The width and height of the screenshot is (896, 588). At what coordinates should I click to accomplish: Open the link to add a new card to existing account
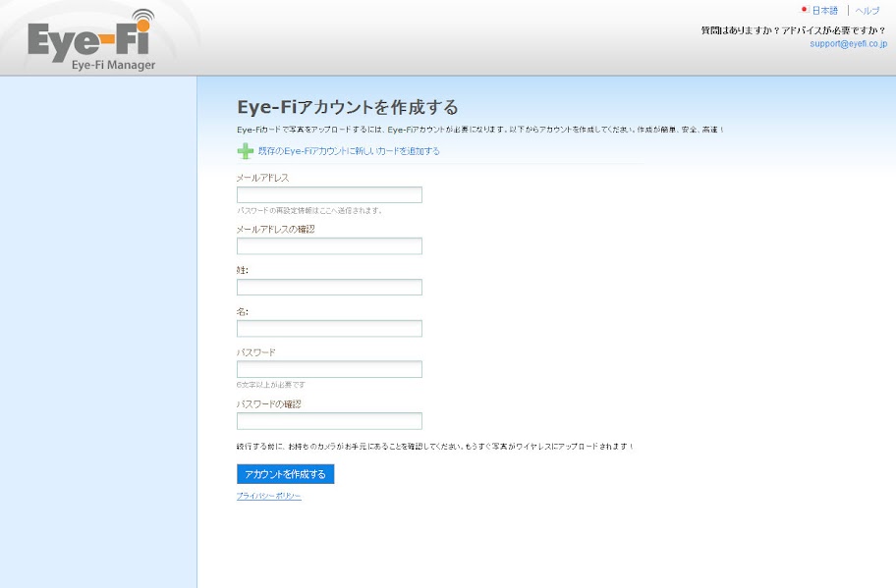pyautogui.click(x=349, y=151)
